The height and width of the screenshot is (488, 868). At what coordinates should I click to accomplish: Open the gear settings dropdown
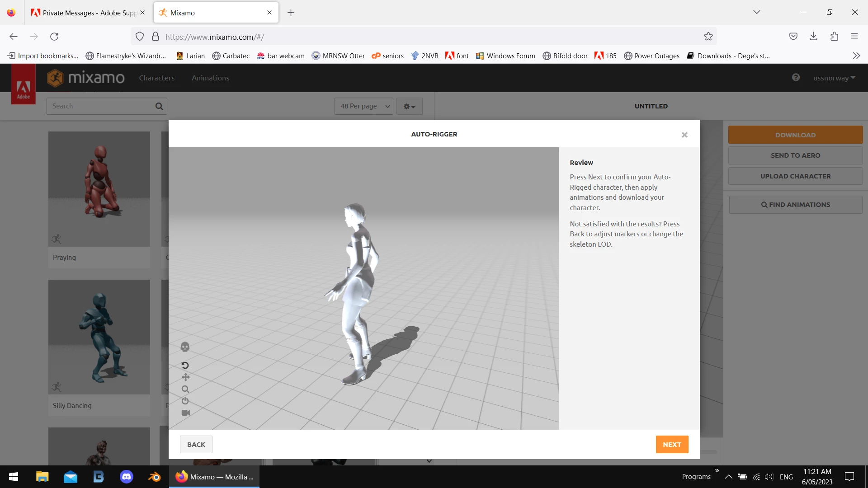click(x=409, y=106)
